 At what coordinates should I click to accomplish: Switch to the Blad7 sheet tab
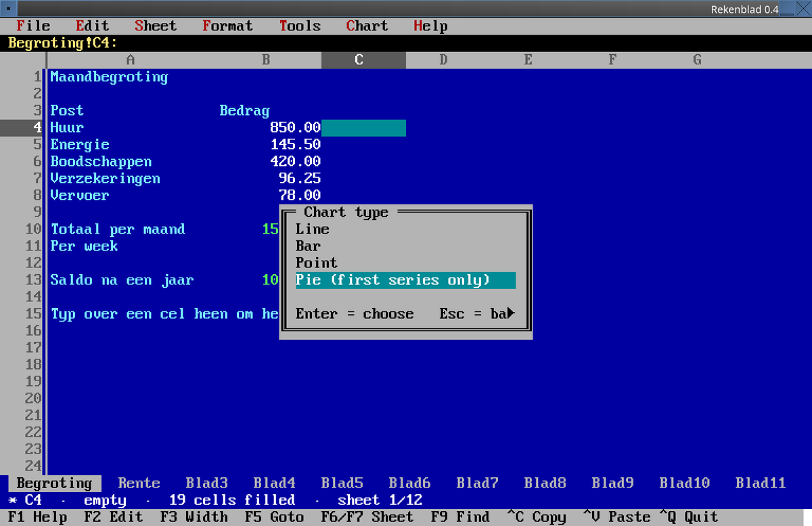[477, 483]
